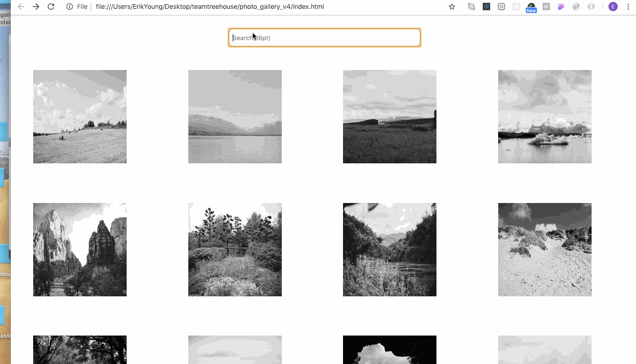Open the gray W extension icon
The image size is (636, 364).
[546, 7]
